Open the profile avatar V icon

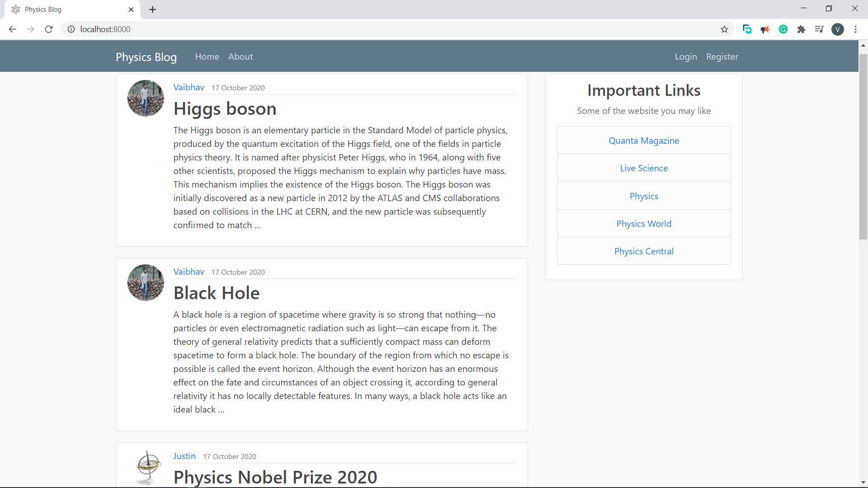click(x=837, y=29)
